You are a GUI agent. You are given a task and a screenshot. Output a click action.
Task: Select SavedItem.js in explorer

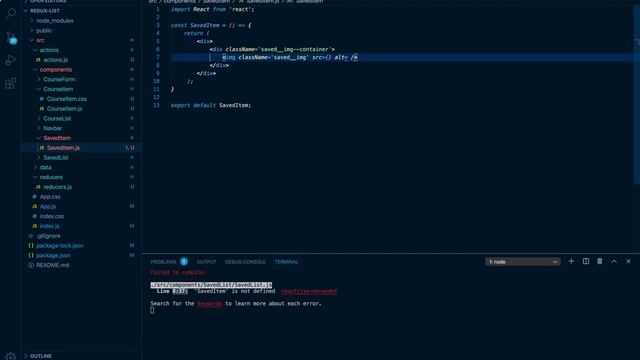[x=82, y=148]
